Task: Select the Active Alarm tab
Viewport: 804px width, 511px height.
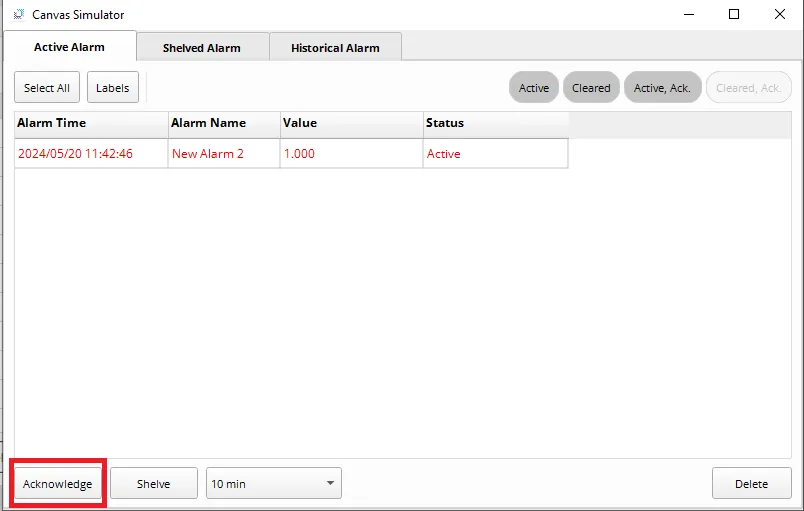Action: pos(69,47)
